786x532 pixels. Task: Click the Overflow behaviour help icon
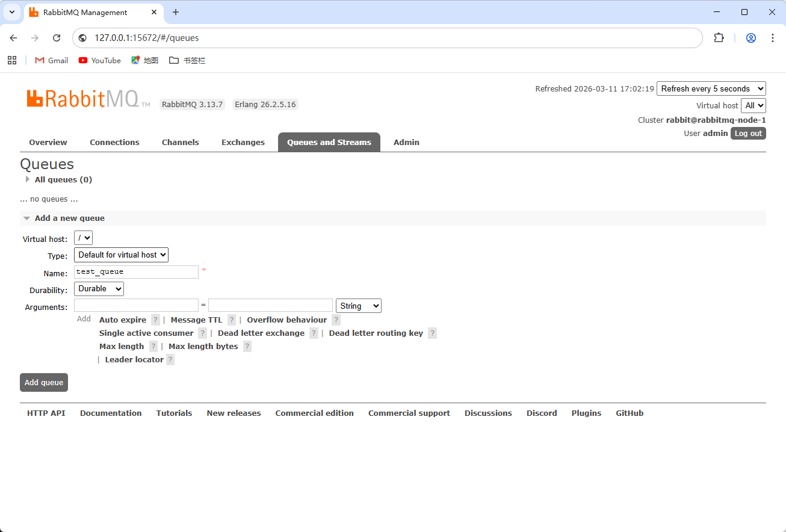click(x=336, y=320)
